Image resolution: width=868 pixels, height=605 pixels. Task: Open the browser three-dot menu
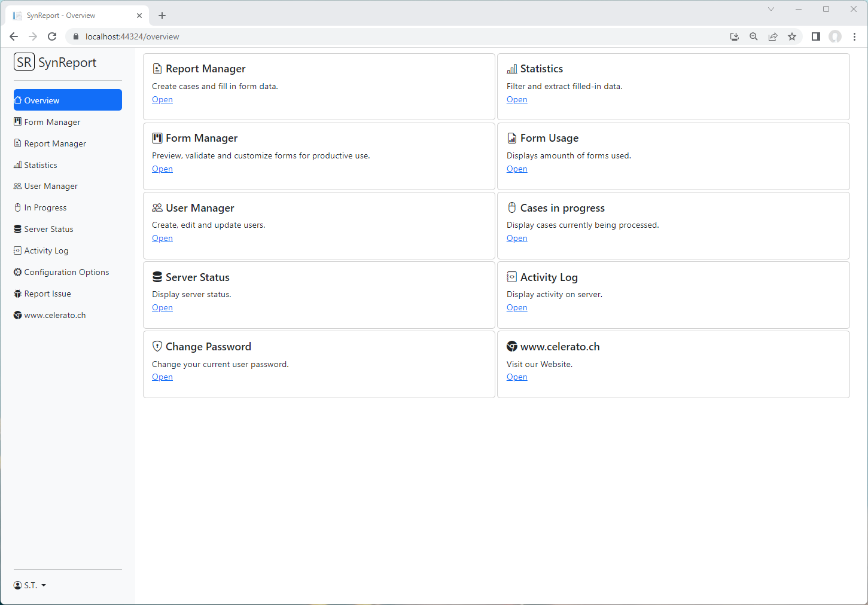tap(854, 36)
